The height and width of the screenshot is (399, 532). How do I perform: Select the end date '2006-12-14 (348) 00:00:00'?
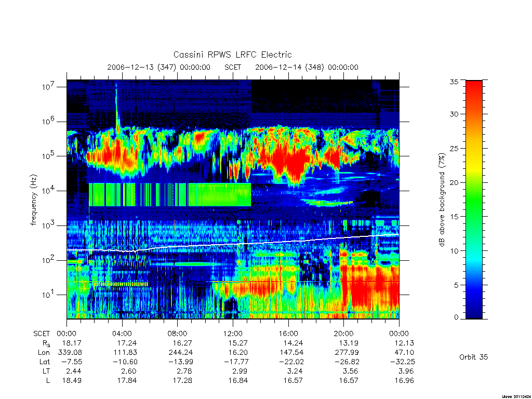[x=307, y=67]
